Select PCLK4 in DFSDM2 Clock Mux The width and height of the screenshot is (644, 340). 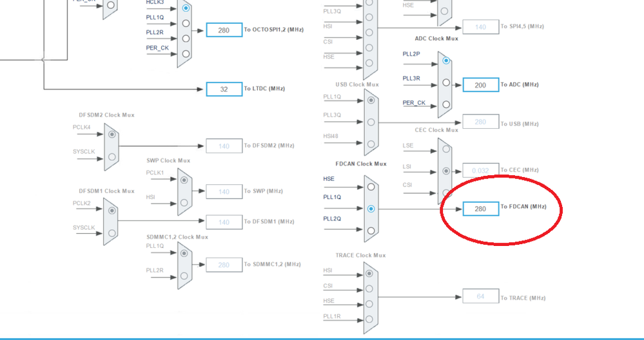(x=112, y=135)
